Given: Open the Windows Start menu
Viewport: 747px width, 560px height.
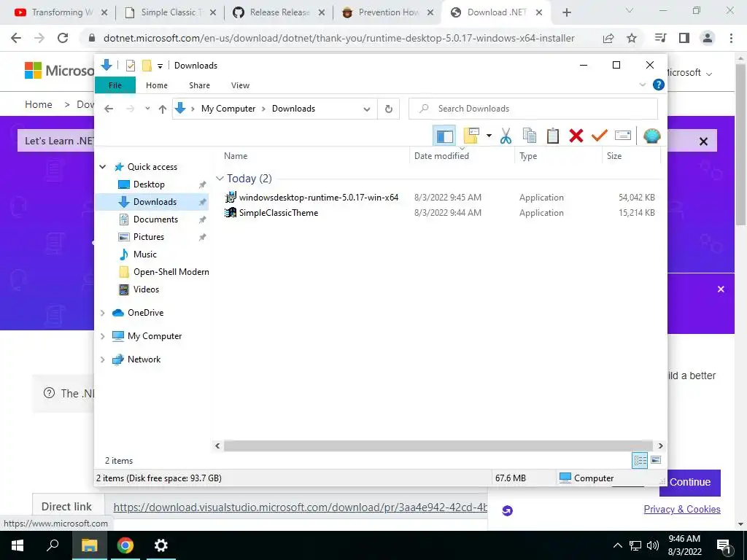Looking at the screenshot, I should point(18,545).
